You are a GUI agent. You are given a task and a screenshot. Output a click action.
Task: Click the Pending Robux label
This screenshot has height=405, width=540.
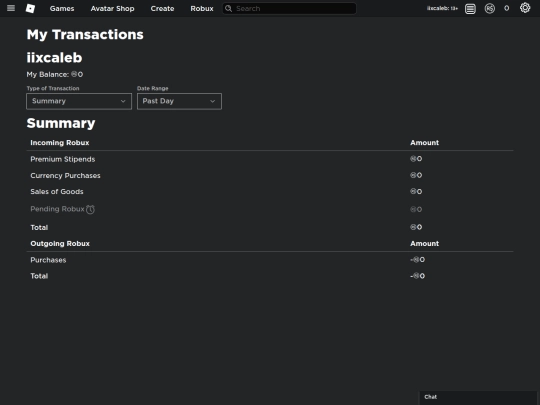coord(57,209)
